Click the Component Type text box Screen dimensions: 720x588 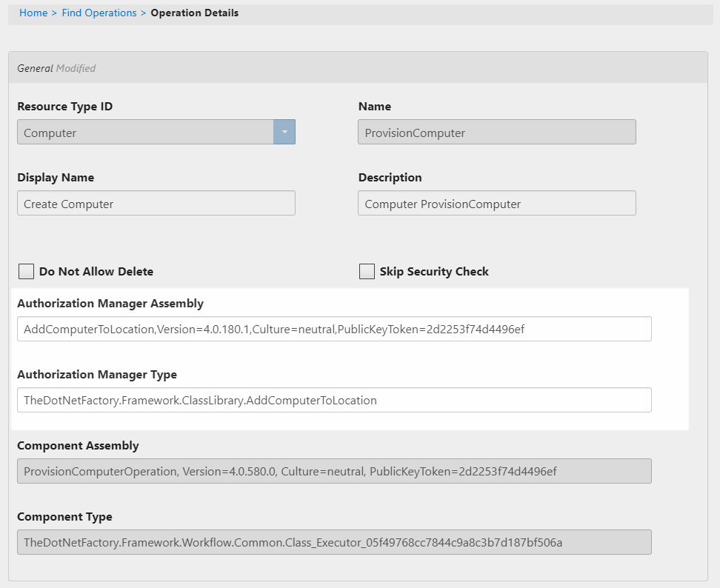[x=333, y=542]
